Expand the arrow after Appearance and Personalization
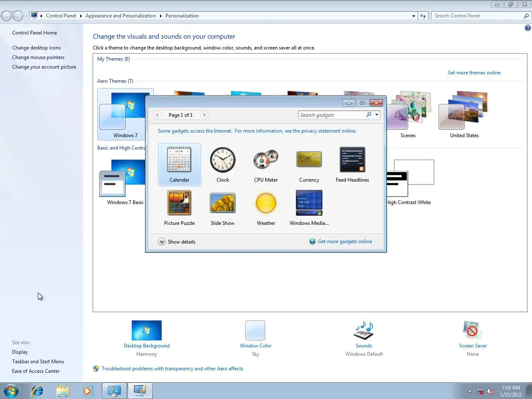This screenshot has height=399, width=532. click(x=160, y=16)
